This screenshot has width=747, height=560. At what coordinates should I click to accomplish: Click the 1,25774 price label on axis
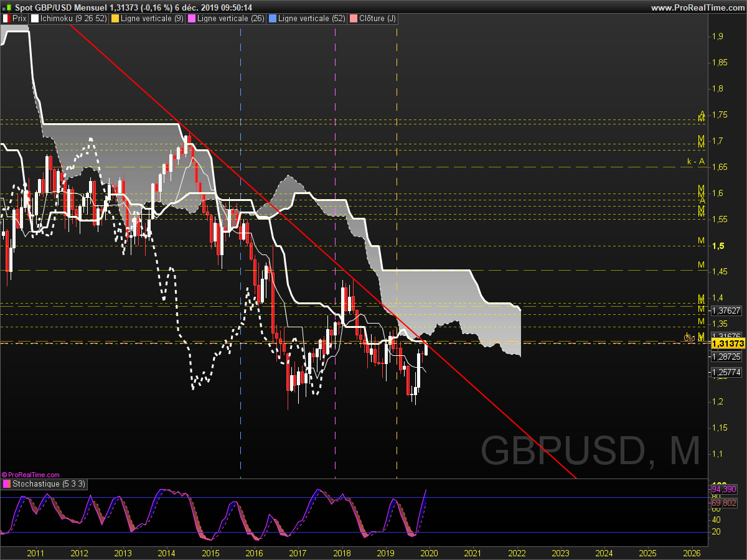[726, 372]
